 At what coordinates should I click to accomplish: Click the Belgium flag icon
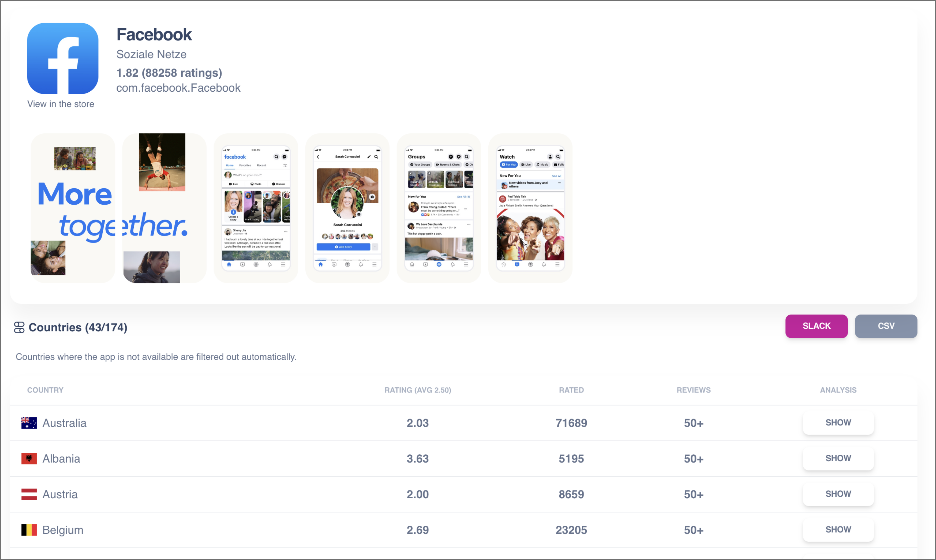[x=29, y=530]
